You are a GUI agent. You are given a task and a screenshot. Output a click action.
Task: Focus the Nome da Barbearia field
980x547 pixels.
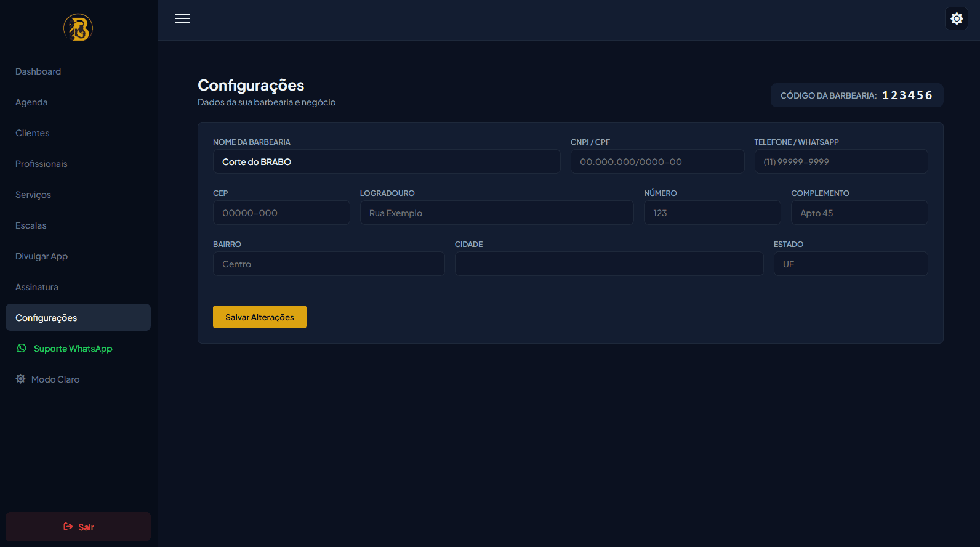click(387, 161)
